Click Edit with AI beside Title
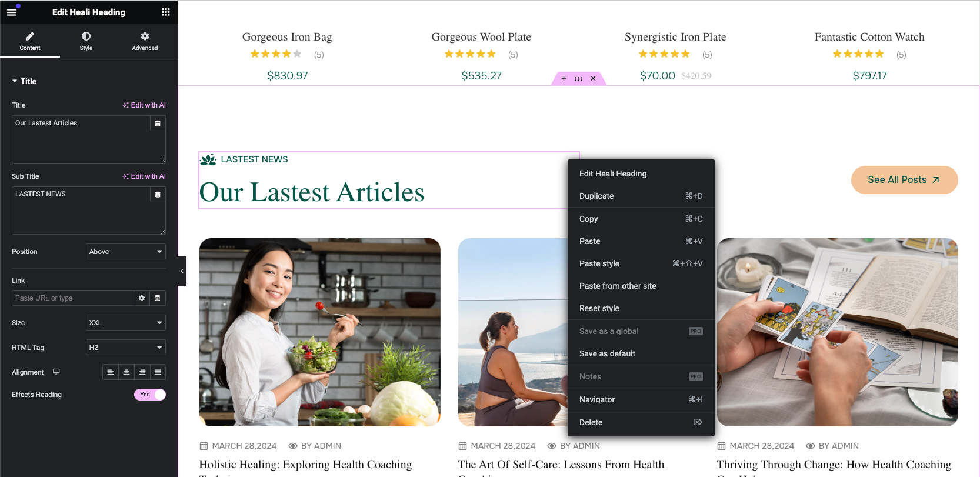 [144, 105]
